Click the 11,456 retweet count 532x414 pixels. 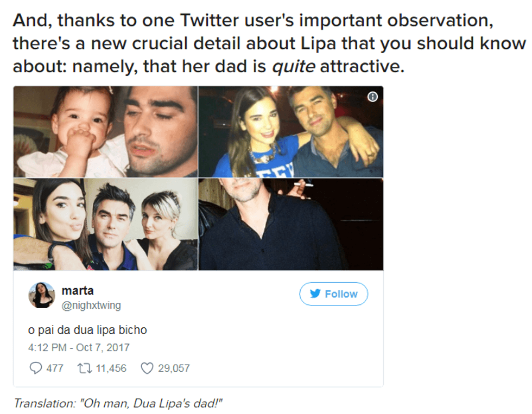[111, 368]
